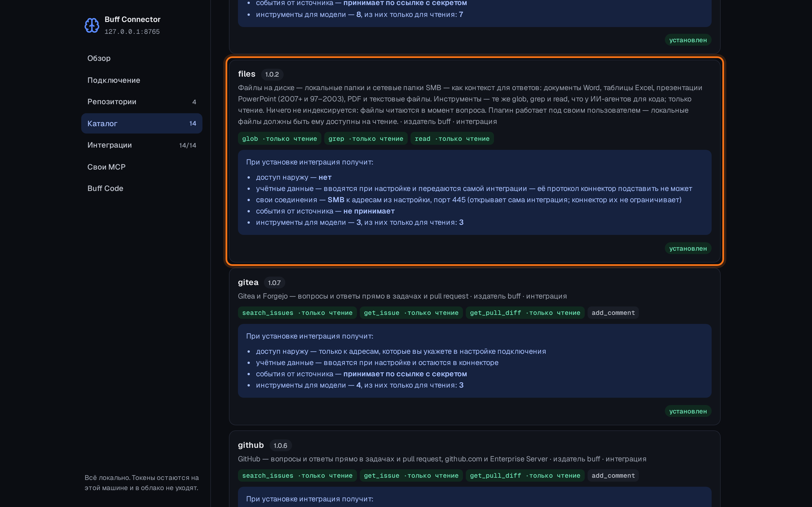Open Репозитории in the sidebar

pos(142,102)
